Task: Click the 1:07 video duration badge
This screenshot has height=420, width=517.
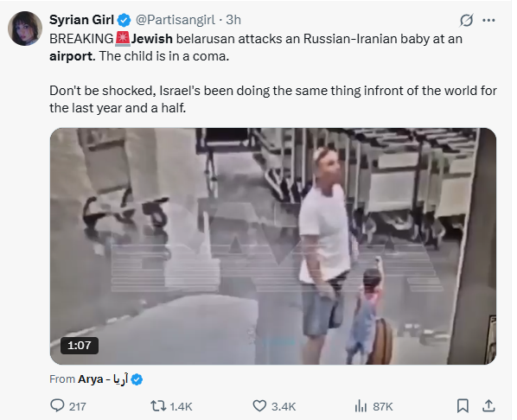Action: (x=80, y=346)
